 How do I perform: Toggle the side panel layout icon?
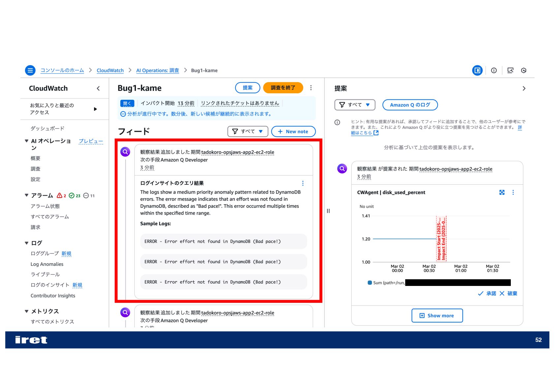477,70
